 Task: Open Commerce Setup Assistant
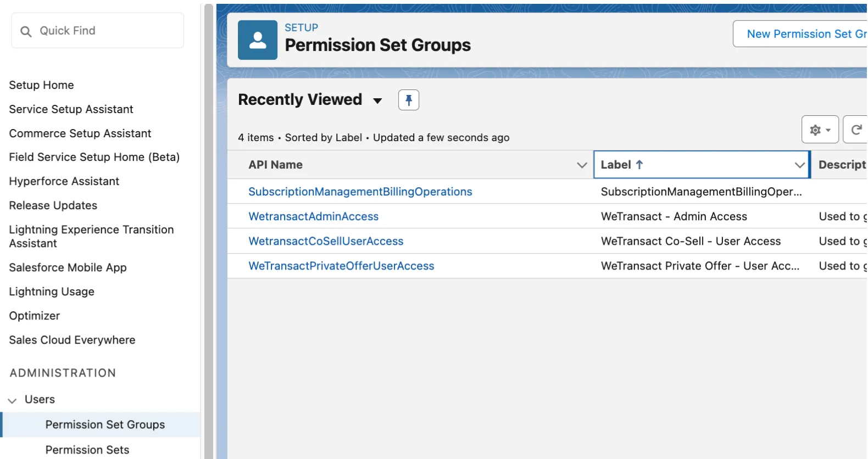[x=80, y=133]
